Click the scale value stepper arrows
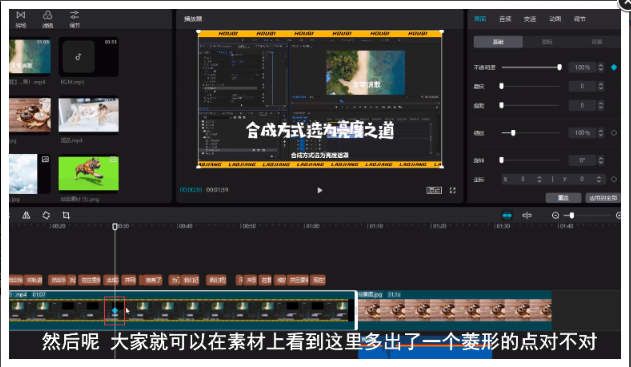 (601, 133)
